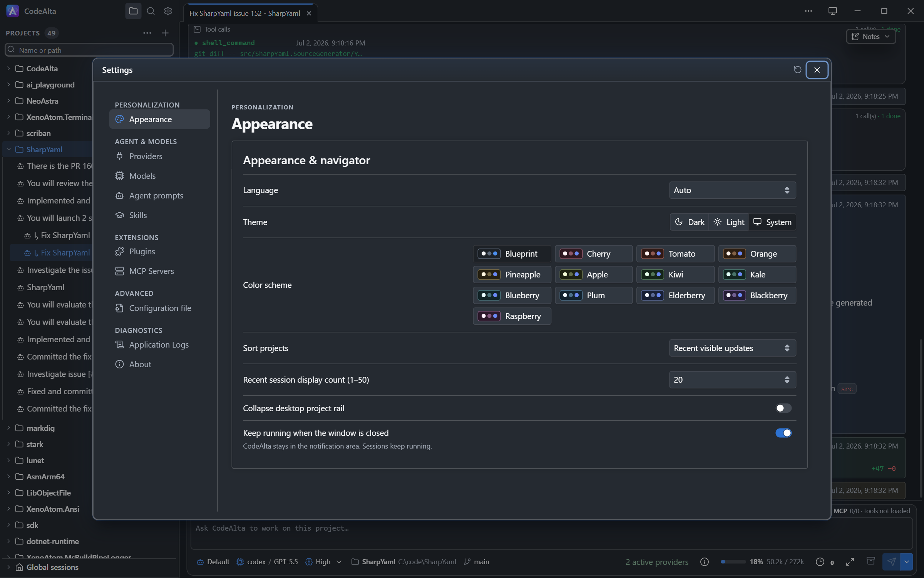Collapse the SharpYaml project folder
Image resolution: width=924 pixels, height=578 pixels.
click(8, 150)
